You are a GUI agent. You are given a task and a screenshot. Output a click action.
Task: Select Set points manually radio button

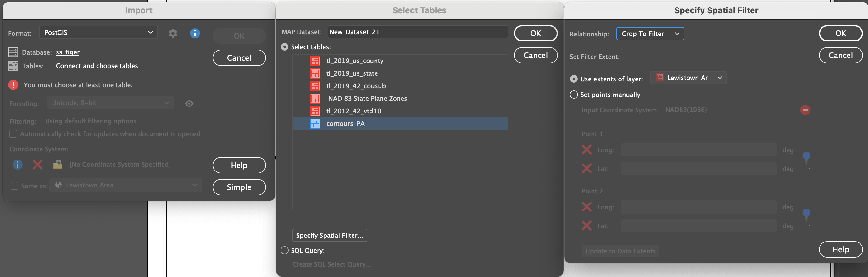574,95
